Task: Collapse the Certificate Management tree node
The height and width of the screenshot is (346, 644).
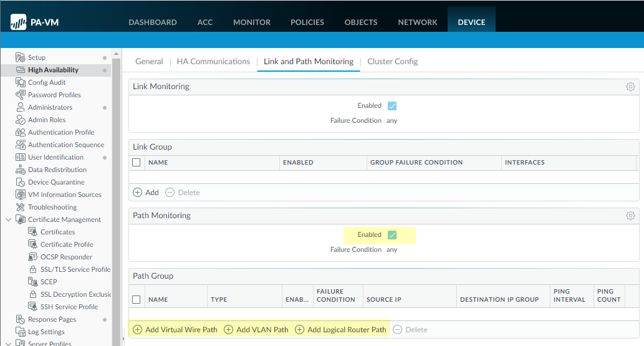Action: (8, 219)
